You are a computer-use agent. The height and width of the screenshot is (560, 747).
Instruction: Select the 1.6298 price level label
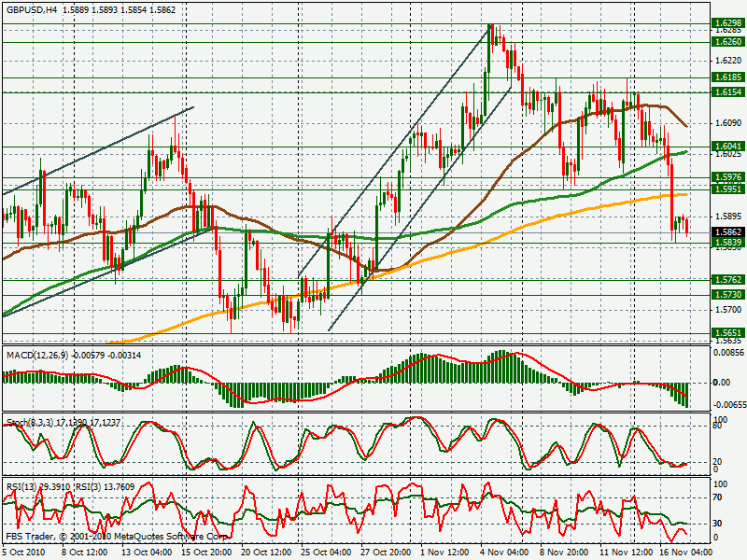pyautogui.click(x=728, y=22)
